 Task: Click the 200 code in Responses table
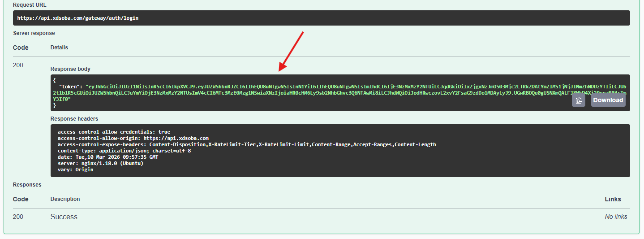[x=18, y=217]
